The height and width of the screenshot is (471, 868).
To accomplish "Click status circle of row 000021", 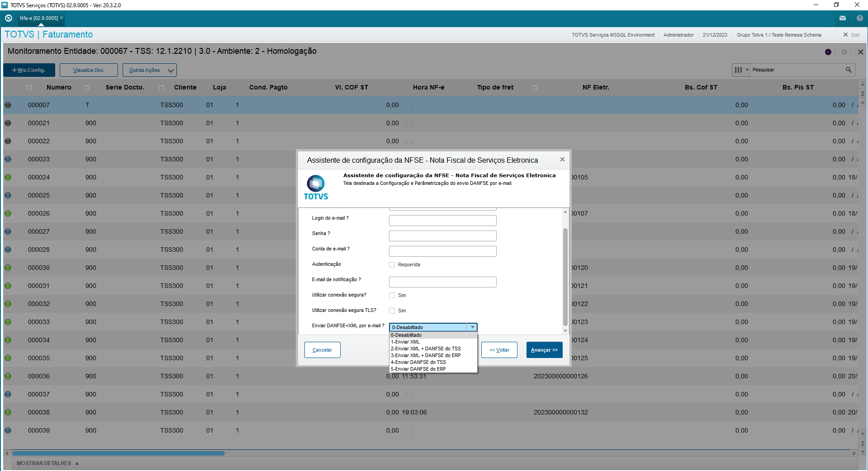I will coord(8,123).
